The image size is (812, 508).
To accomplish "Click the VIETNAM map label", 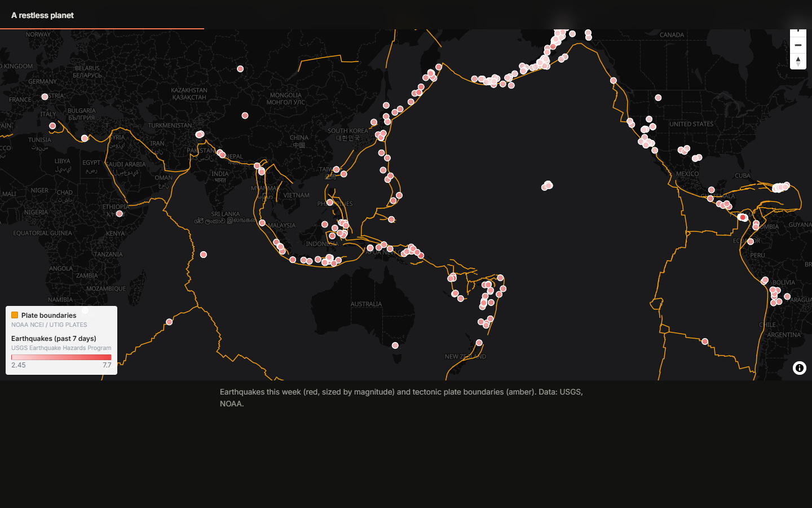I will coord(297,195).
